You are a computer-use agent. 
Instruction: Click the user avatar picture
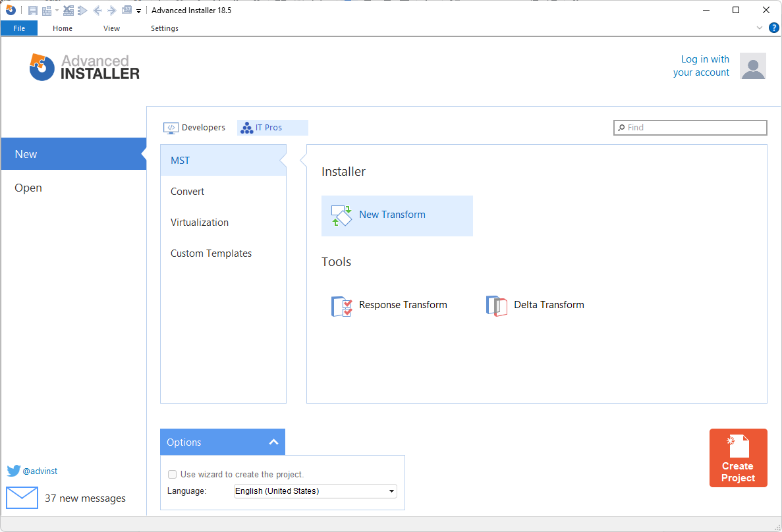click(x=752, y=66)
